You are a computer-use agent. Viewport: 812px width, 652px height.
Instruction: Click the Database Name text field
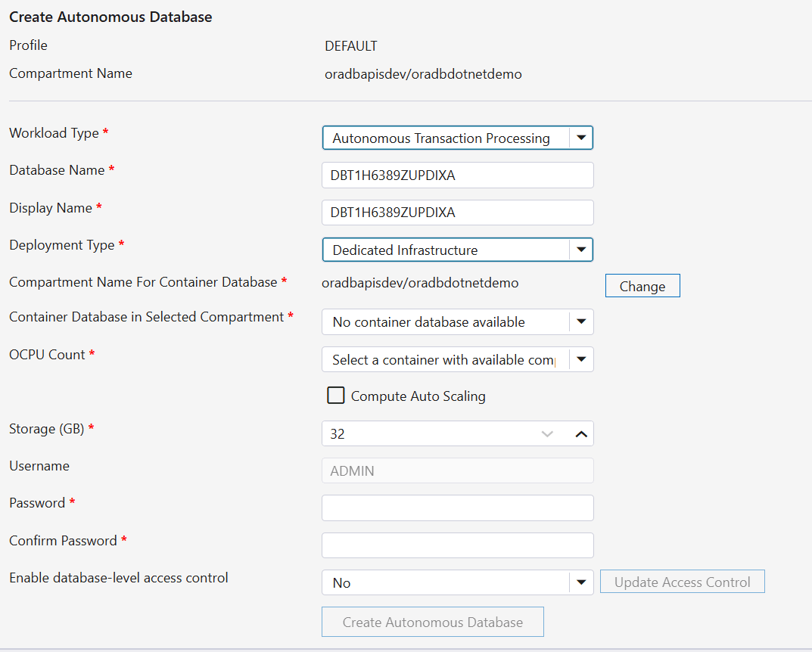click(457, 175)
